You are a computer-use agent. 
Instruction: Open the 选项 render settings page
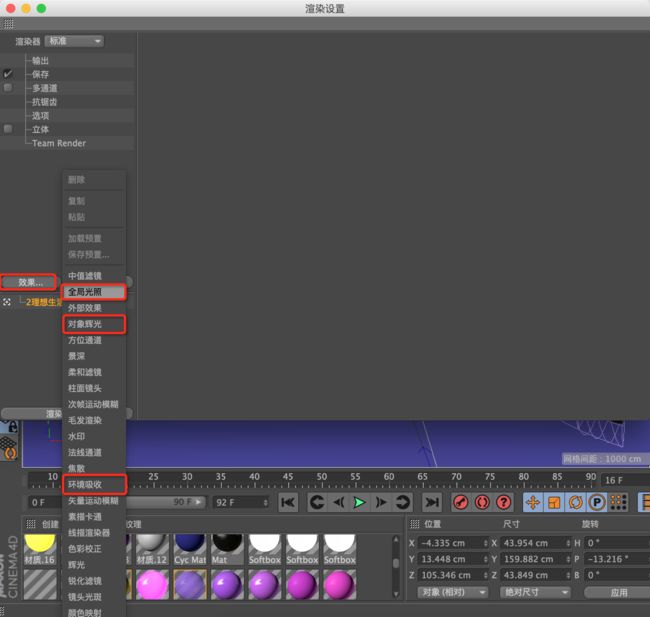coord(40,115)
